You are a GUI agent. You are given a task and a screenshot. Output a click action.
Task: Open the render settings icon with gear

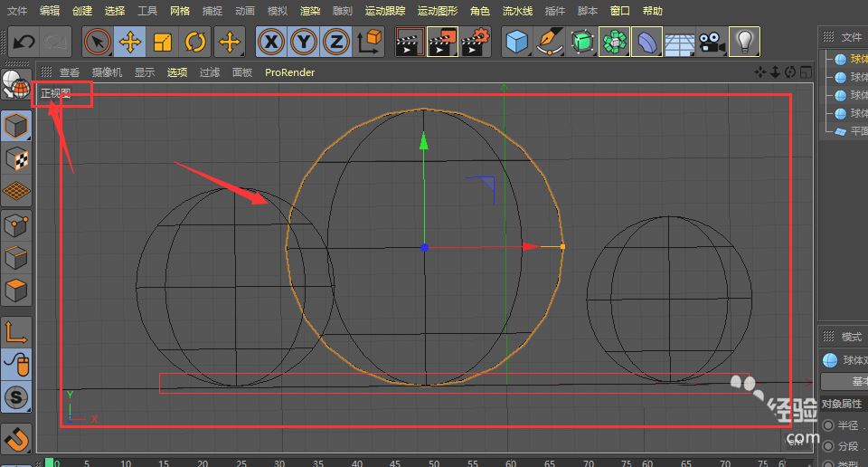tap(476, 42)
